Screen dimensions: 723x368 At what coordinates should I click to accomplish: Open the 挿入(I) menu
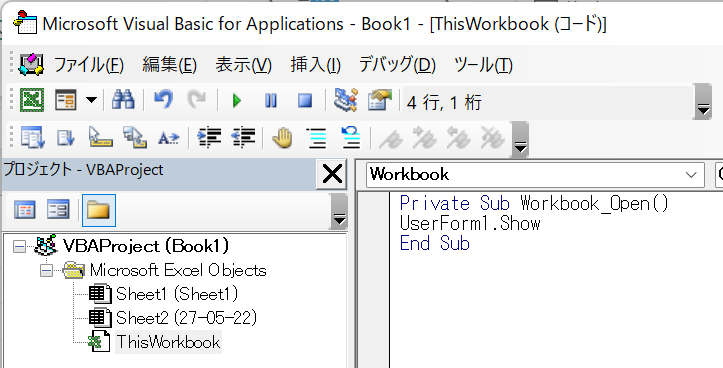[315, 65]
